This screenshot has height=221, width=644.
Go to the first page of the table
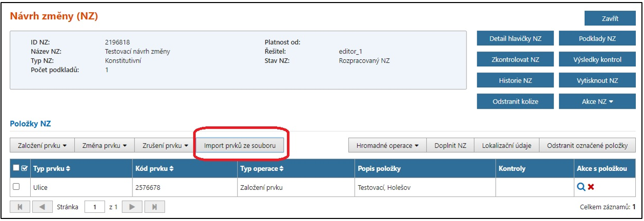pos(20,207)
